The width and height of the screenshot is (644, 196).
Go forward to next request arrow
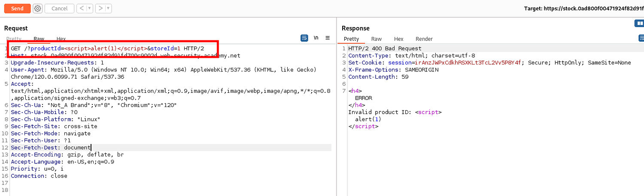pos(100,9)
